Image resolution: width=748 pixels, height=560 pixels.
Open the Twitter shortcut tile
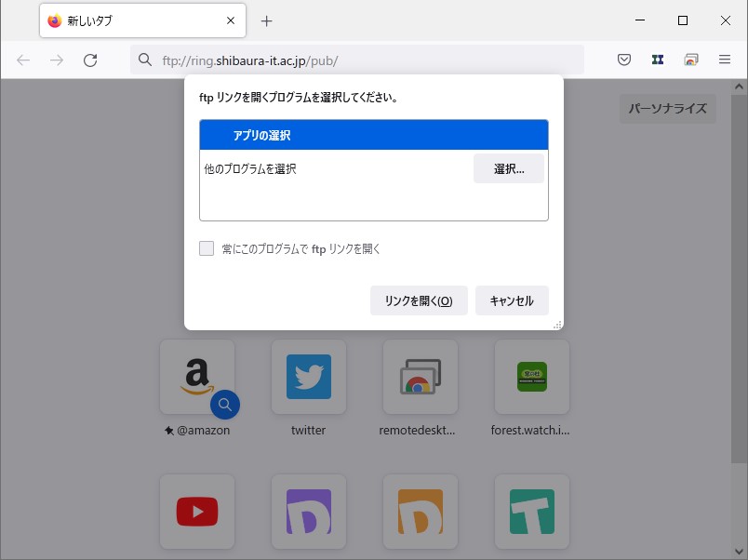(309, 378)
